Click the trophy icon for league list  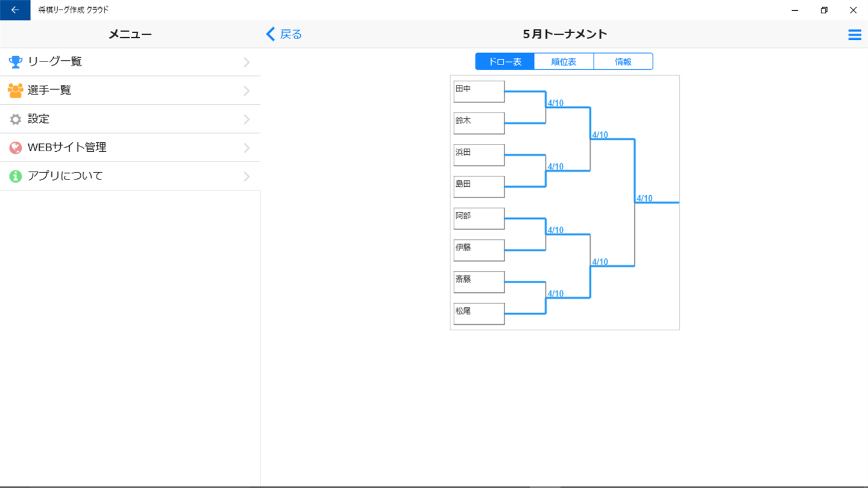tap(16, 61)
